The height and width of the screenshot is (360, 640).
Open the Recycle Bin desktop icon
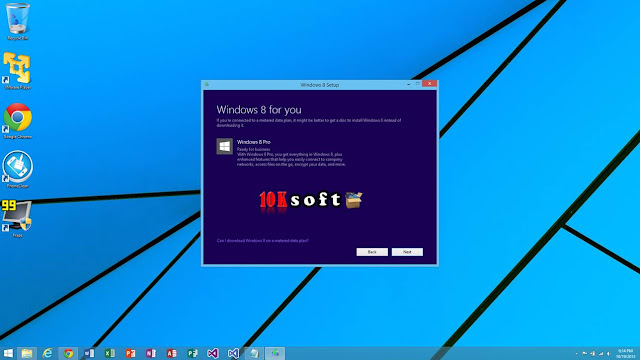click(18, 21)
